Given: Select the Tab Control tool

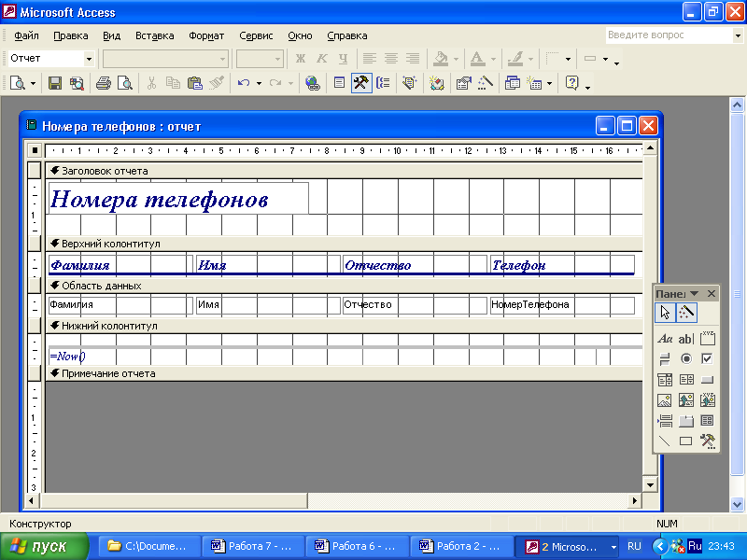Looking at the screenshot, I should point(686,421).
